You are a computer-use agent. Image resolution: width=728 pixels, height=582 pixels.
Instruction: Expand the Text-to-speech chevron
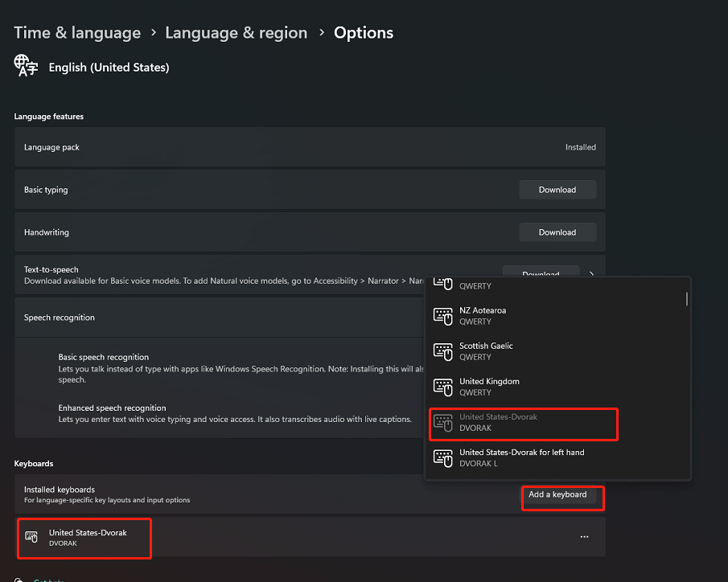[591, 274]
